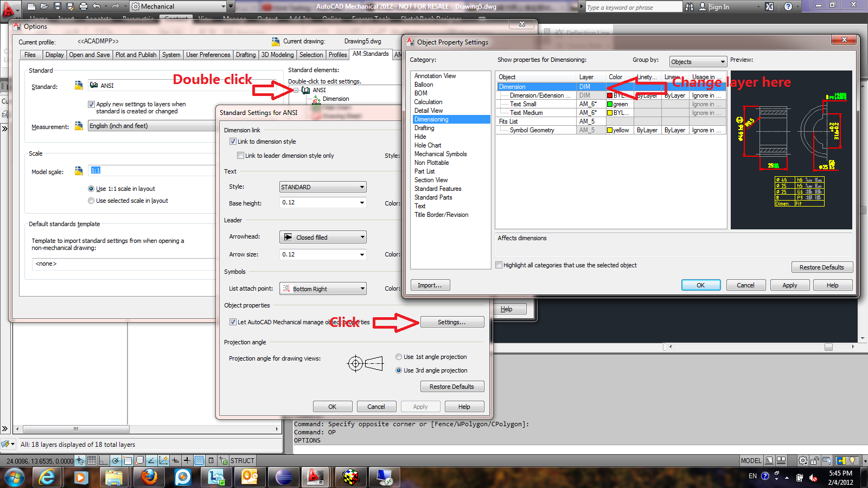Open the Base height 0.12 dropdown
The image size is (868, 488).
tap(323, 202)
